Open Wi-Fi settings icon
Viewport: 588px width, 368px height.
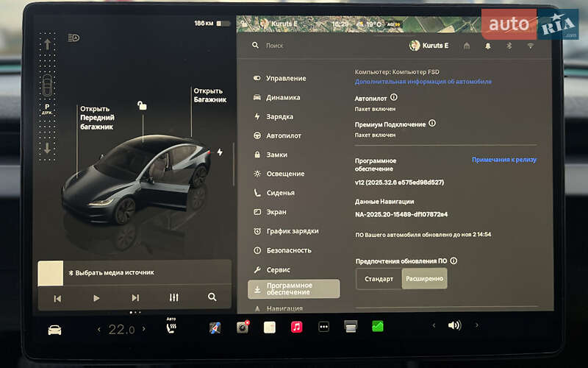click(530, 46)
